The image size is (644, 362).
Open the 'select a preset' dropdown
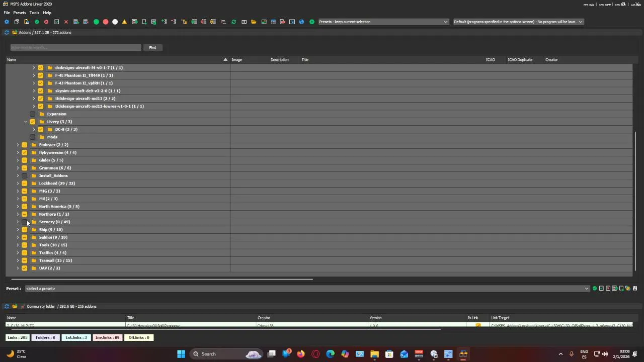pyautogui.click(x=307, y=289)
